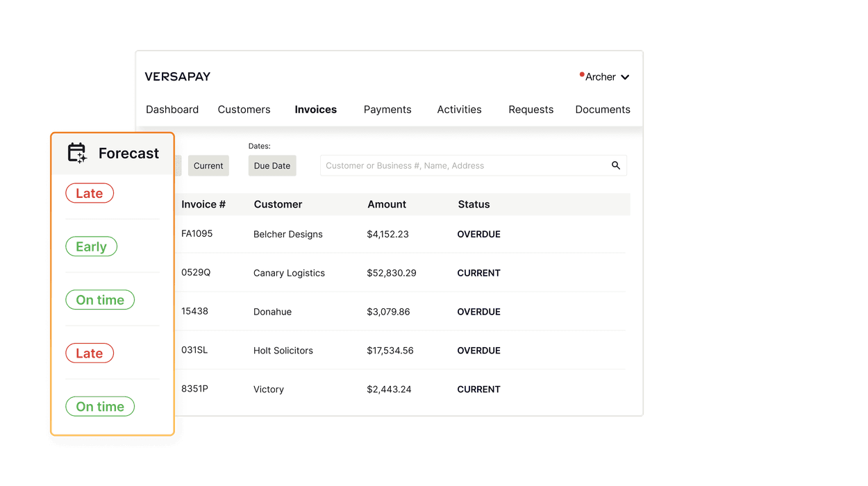Sort by the Status column header
The image size is (868, 486).
(474, 204)
